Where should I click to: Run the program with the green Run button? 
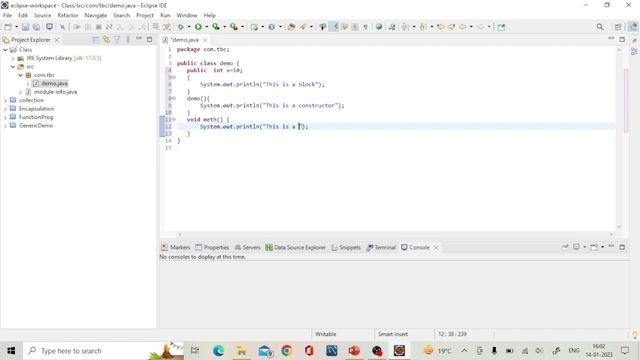pos(198,27)
